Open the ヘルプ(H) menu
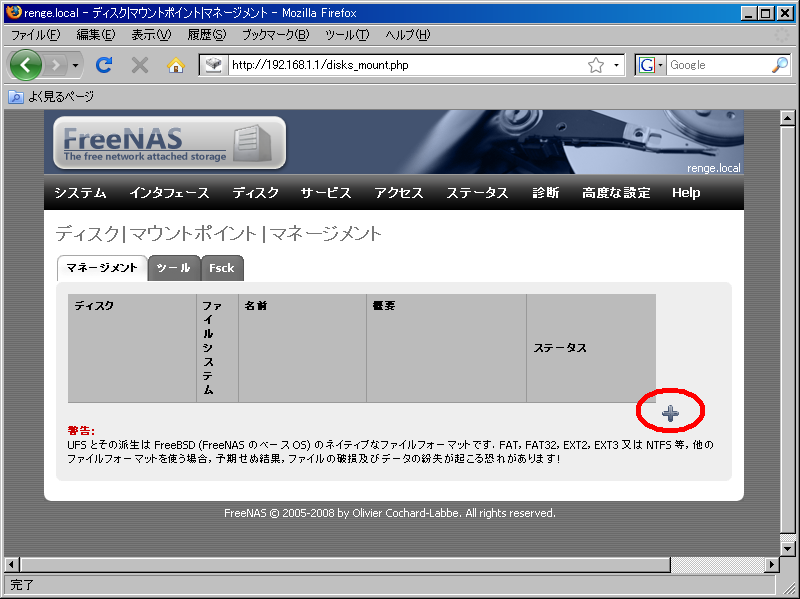800x599 pixels. 407,35
